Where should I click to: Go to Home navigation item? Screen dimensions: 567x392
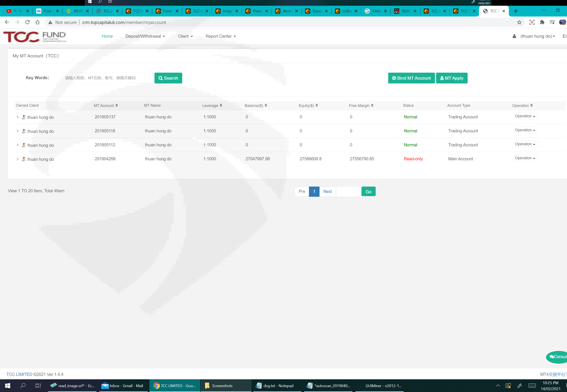107,36
